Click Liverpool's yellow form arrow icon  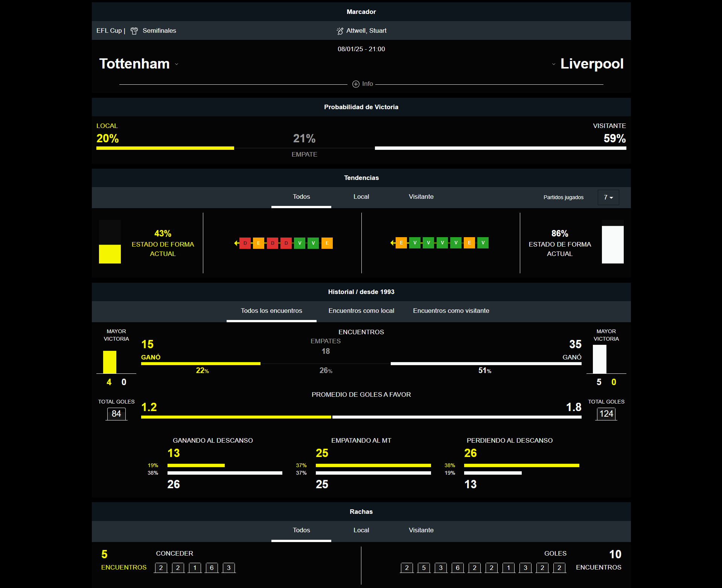point(393,243)
